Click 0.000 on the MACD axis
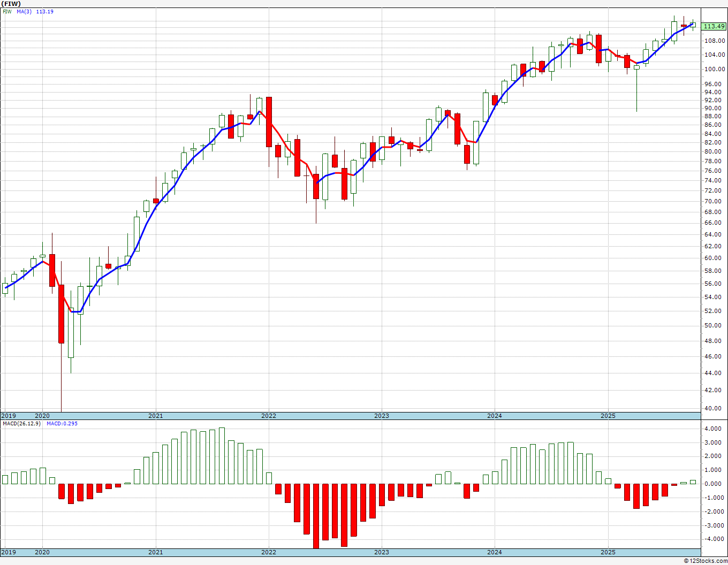This screenshot has width=728, height=565. 714,484
